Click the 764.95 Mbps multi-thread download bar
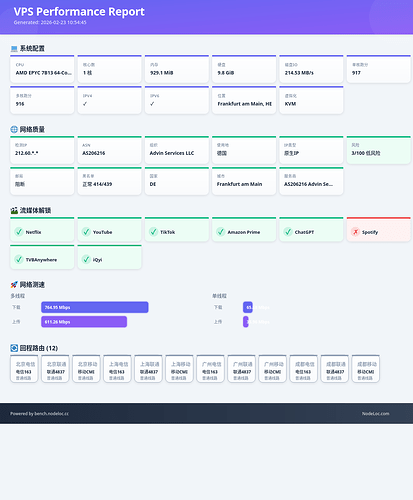The width and height of the screenshot is (413, 500). [x=95, y=307]
